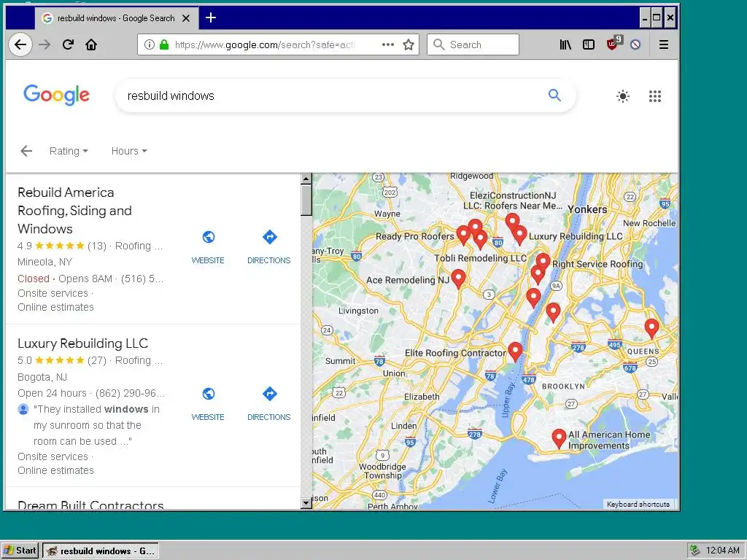Run search with the blue magnifier icon

pyautogui.click(x=554, y=95)
